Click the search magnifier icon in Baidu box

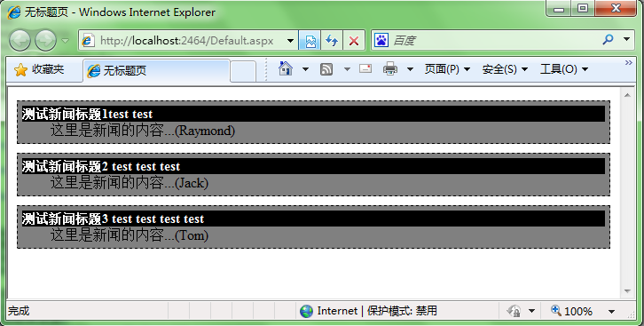click(x=608, y=39)
